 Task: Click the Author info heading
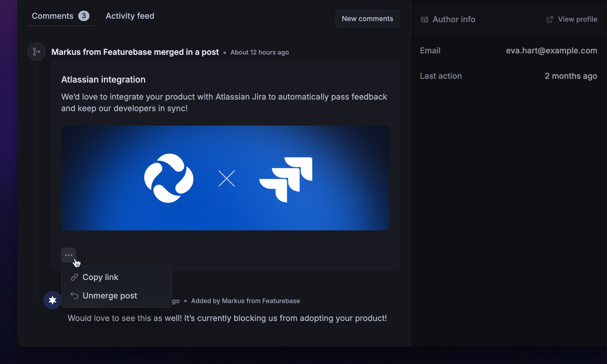click(454, 19)
